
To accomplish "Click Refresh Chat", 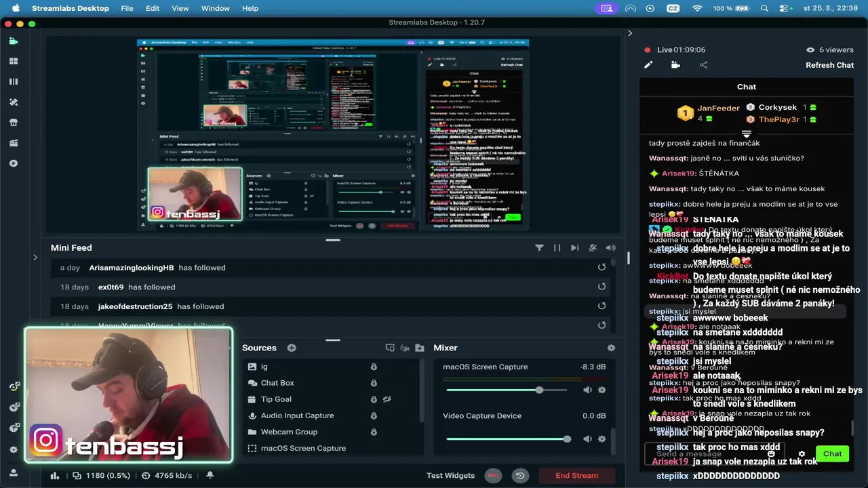I will coord(829,65).
